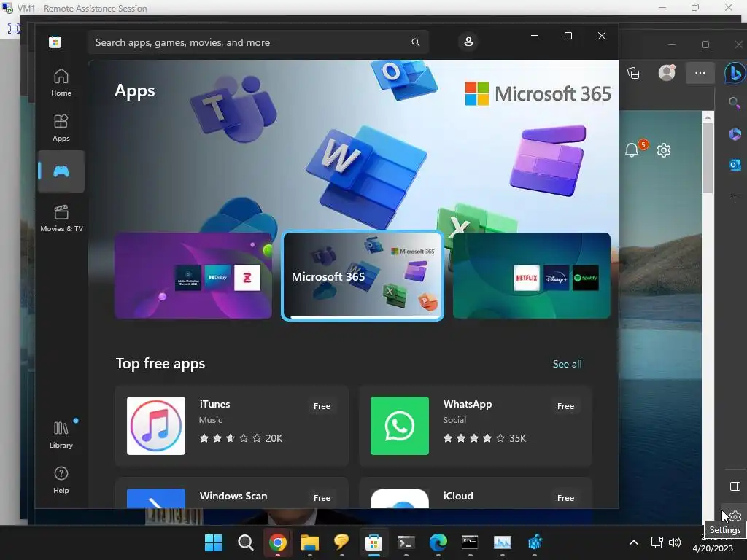Select the Microsoft 365 featured banner card
Screen dimensions: 747x560
tap(363, 276)
